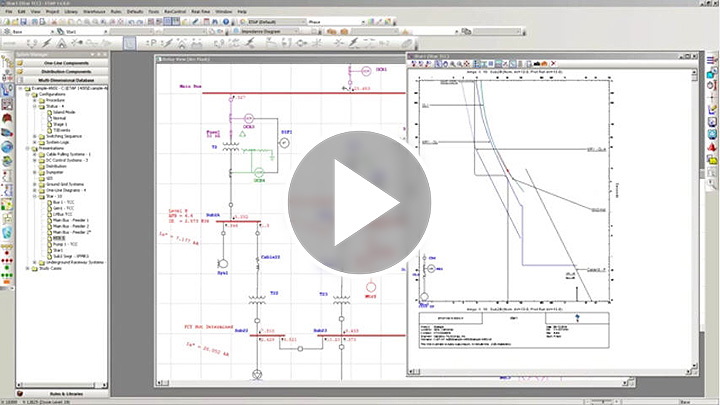Select Star1 in the Star folder
This screenshot has height=405, width=720.
click(x=58, y=250)
